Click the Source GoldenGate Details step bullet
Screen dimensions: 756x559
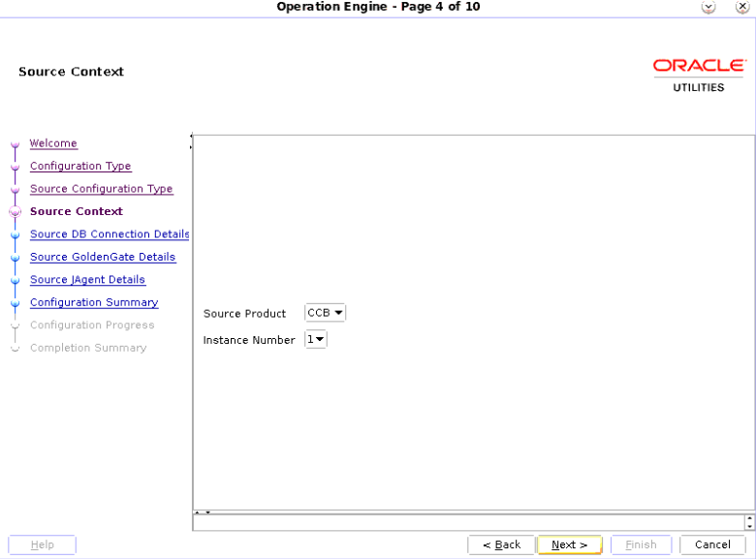[x=15, y=258]
